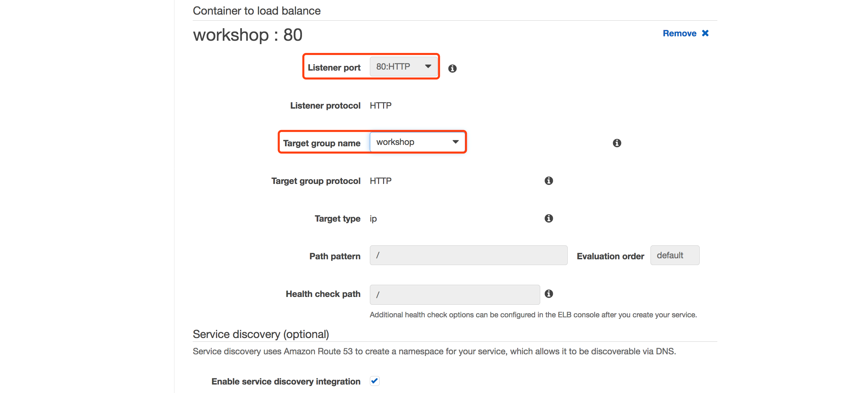Open the Listener port 80:HTTP dropdown
The height and width of the screenshot is (393, 868).
point(403,67)
